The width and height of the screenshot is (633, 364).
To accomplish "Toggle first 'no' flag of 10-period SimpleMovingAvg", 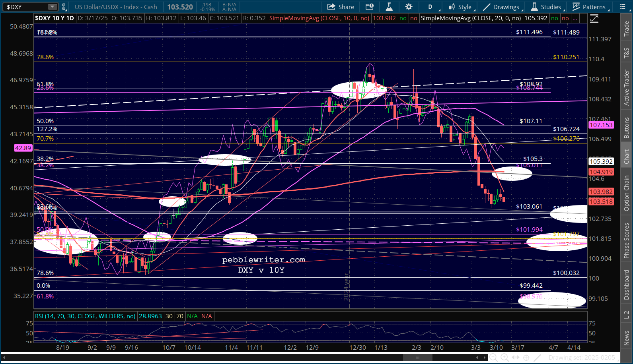I will (x=403, y=18).
